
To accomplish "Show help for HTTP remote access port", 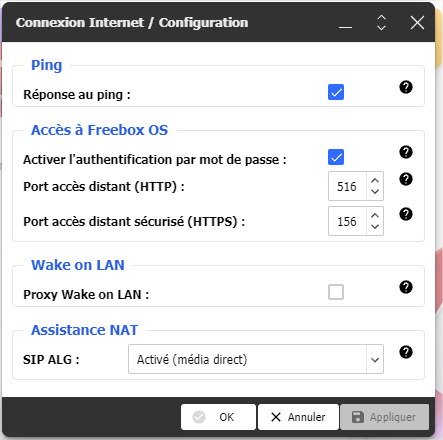I will (x=406, y=179).
